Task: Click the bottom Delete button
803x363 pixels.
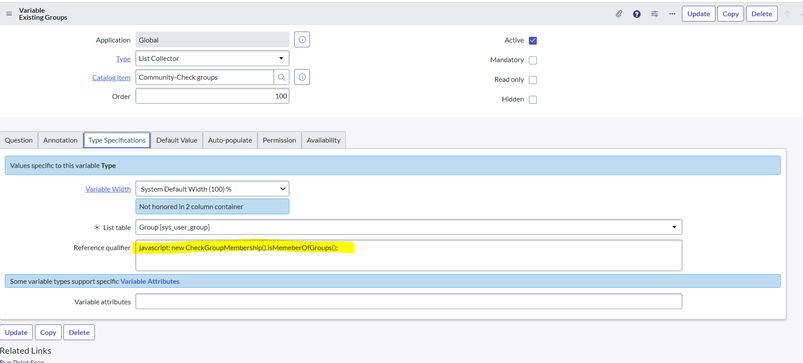Action: point(79,332)
